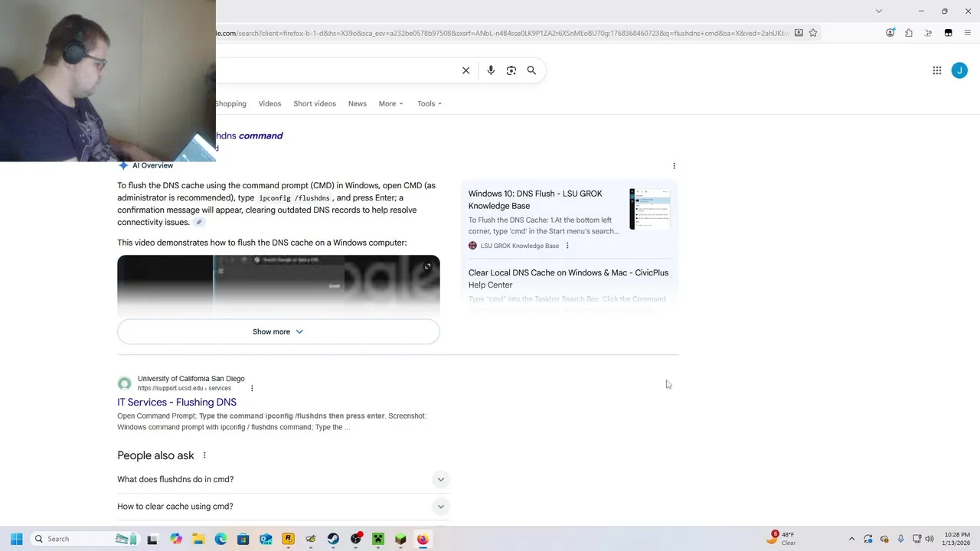Clear the Google search box with X
The height and width of the screenshot is (551, 980).
465,70
